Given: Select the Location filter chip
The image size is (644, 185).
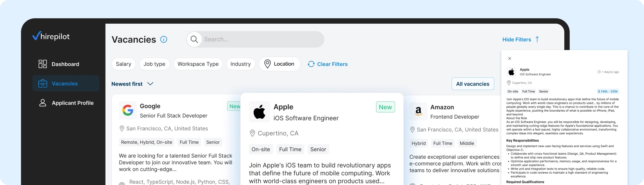Looking at the screenshot, I should [279, 64].
